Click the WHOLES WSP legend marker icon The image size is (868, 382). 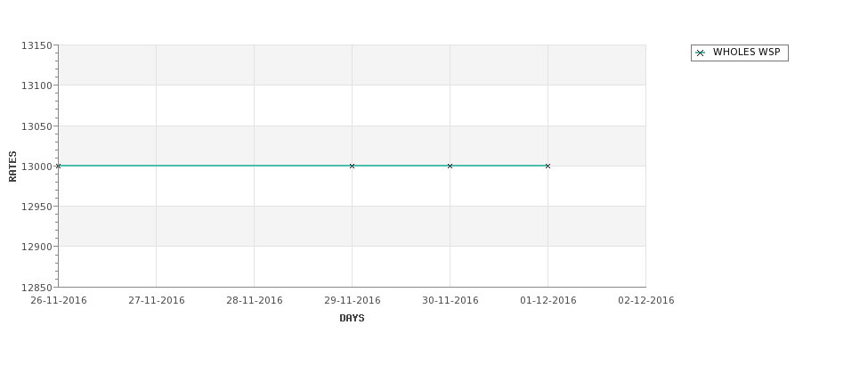[x=701, y=53]
